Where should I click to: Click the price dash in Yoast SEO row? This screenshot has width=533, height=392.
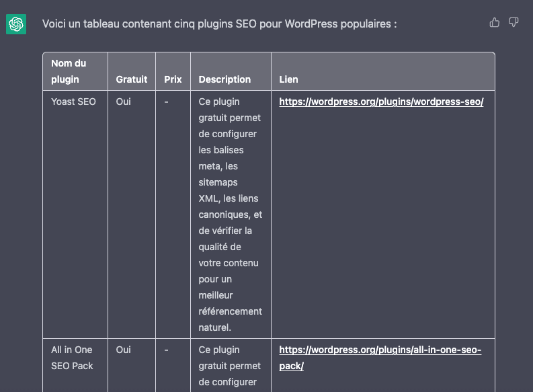click(166, 102)
